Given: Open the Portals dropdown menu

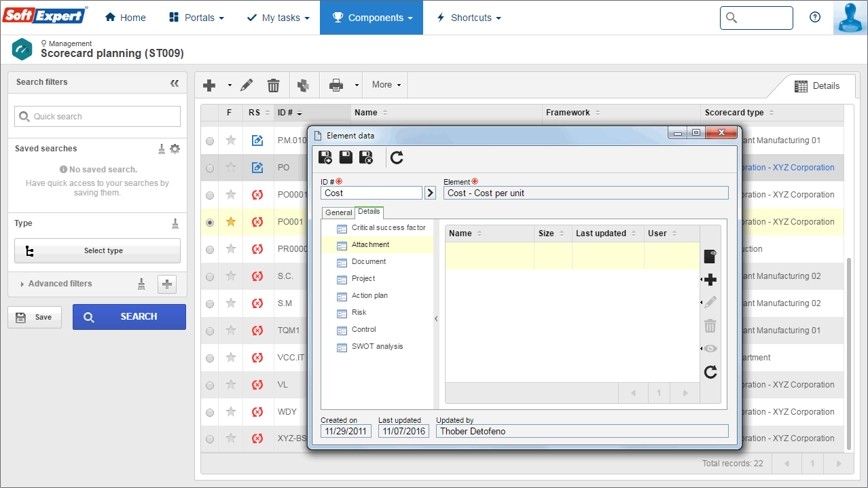Looking at the screenshot, I should [x=196, y=18].
